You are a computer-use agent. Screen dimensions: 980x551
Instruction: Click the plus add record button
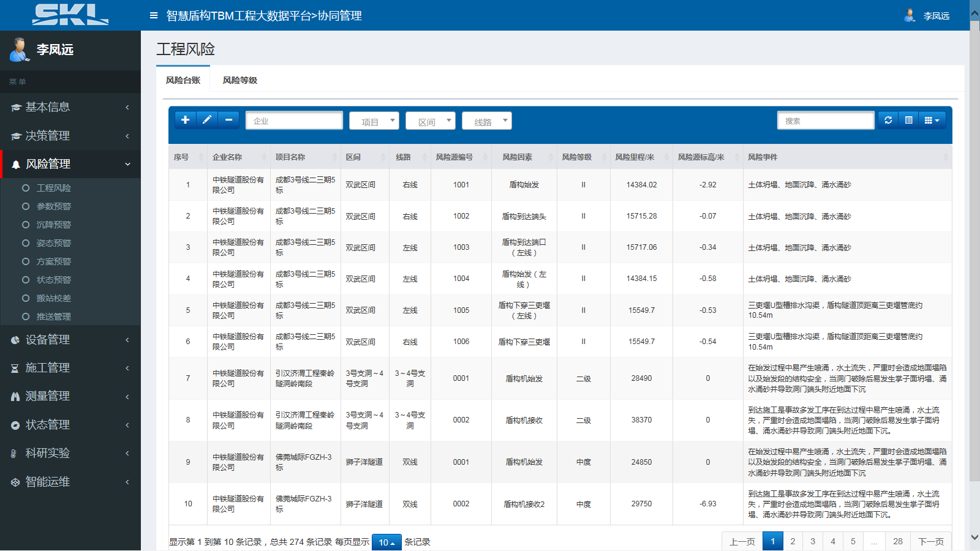coord(186,120)
